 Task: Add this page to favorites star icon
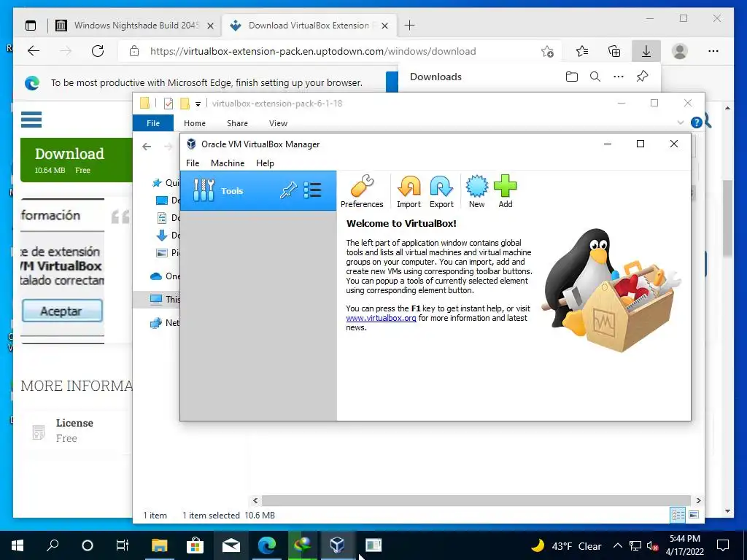[547, 51]
